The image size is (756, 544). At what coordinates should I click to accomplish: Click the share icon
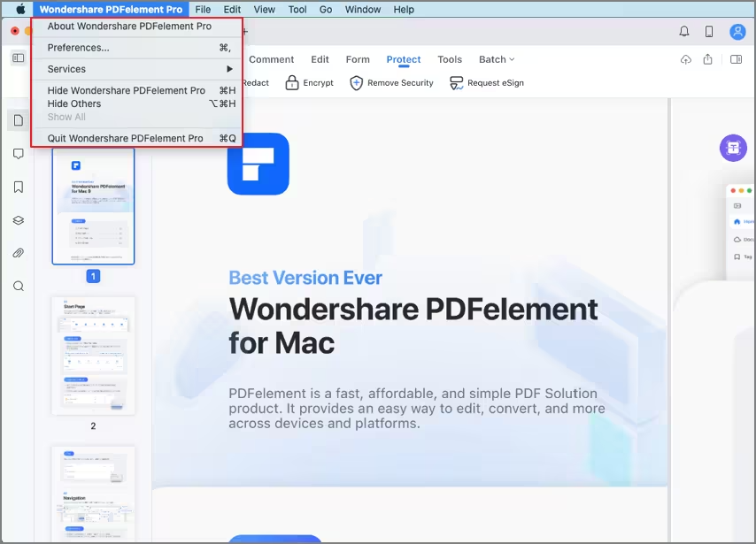pyautogui.click(x=707, y=59)
